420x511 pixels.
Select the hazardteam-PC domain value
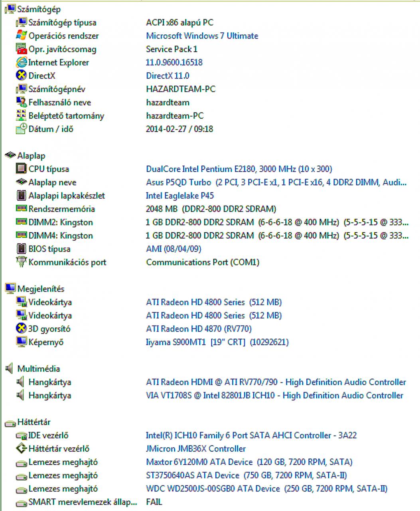[175, 116]
